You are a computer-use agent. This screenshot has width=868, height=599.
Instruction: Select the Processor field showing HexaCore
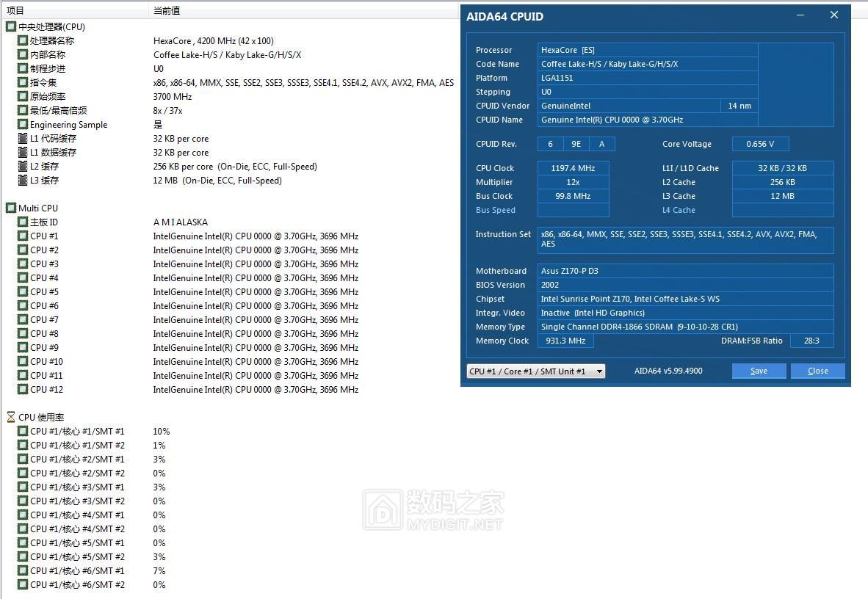(646, 49)
